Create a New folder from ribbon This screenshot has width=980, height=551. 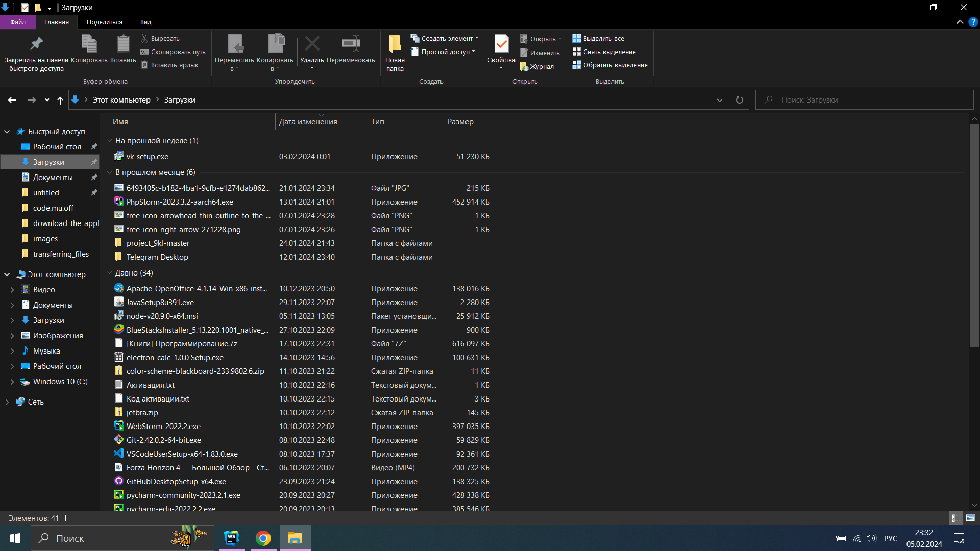395,53
